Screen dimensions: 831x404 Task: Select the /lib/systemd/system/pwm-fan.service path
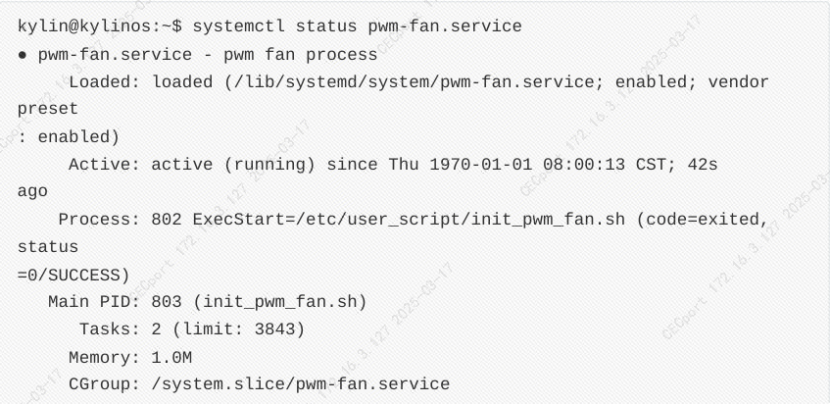414,82
